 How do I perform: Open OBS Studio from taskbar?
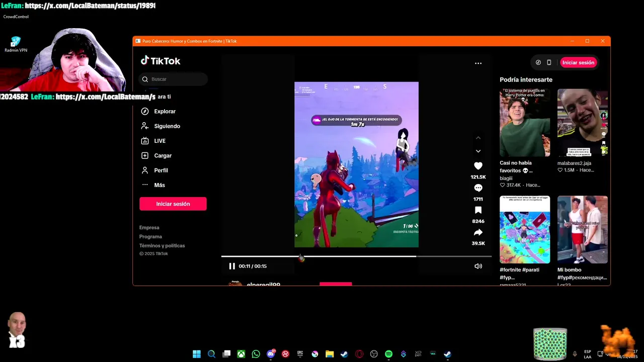pyautogui.click(x=374, y=354)
